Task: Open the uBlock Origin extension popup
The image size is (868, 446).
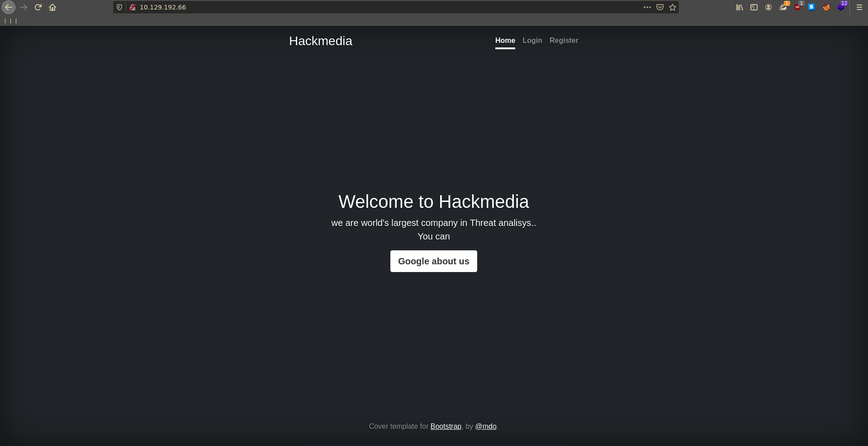Action: tap(797, 7)
